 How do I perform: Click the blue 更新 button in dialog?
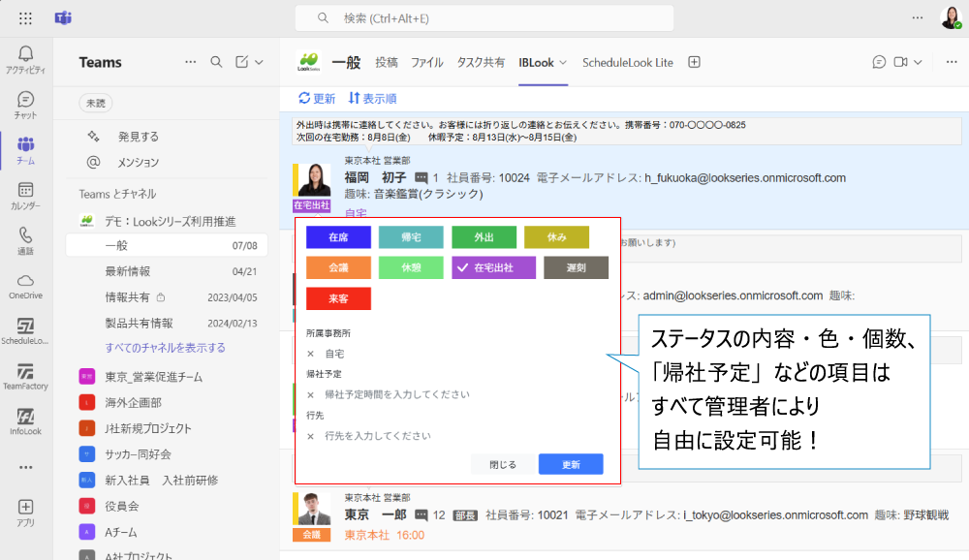click(571, 464)
